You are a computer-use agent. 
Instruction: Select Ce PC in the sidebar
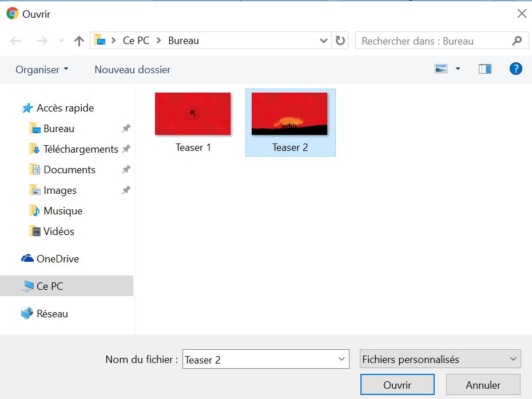[66, 286]
